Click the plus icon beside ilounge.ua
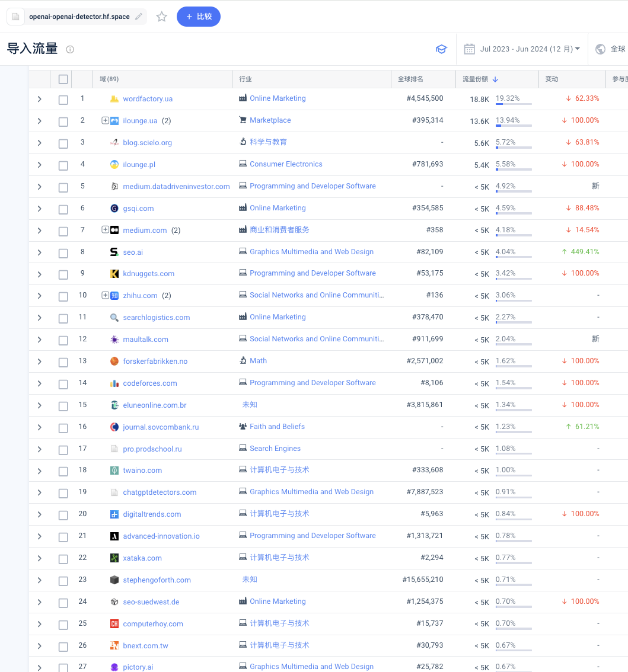This screenshot has height=672, width=628. click(x=105, y=120)
